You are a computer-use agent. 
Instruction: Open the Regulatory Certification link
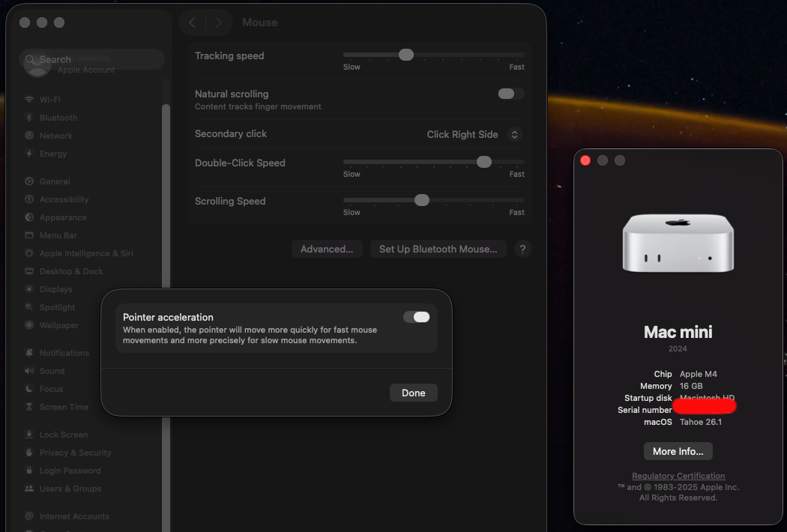click(678, 476)
